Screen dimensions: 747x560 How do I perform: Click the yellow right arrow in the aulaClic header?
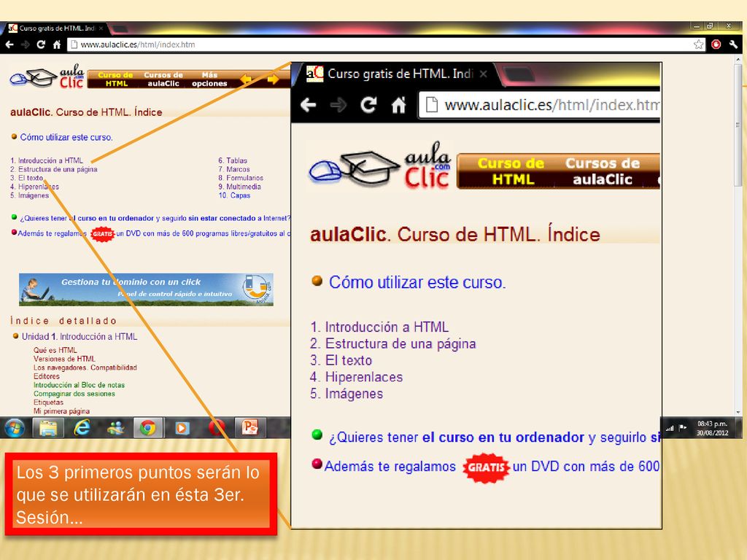(274, 79)
